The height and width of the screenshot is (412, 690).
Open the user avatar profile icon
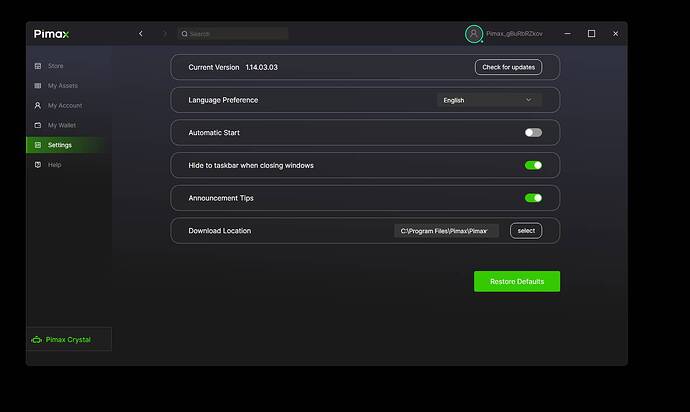pyautogui.click(x=474, y=34)
